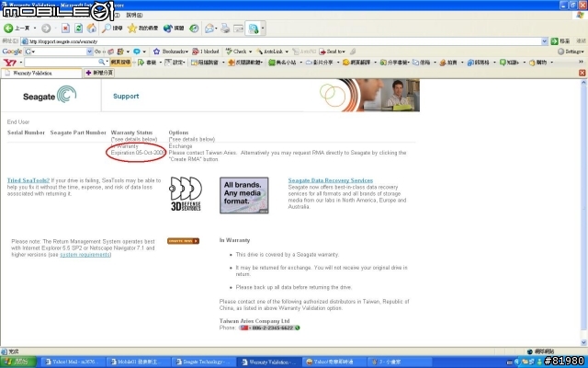
Task: Click the Yahoo toolbar search field
Action: coord(62,63)
